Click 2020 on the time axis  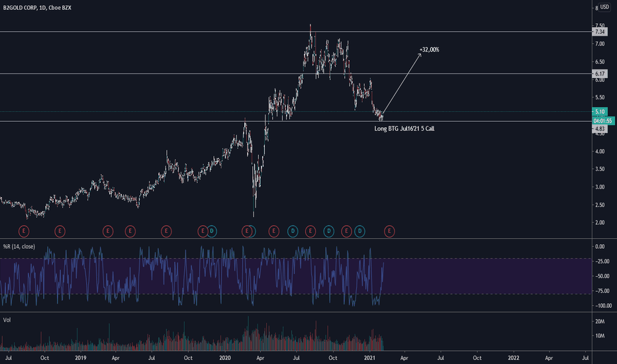[224, 357]
